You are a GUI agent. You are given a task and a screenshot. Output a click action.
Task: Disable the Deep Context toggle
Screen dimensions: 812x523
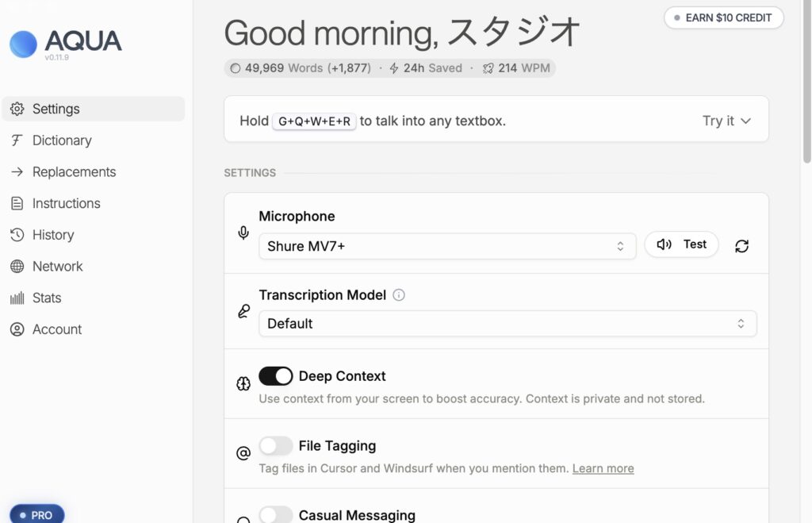click(276, 376)
